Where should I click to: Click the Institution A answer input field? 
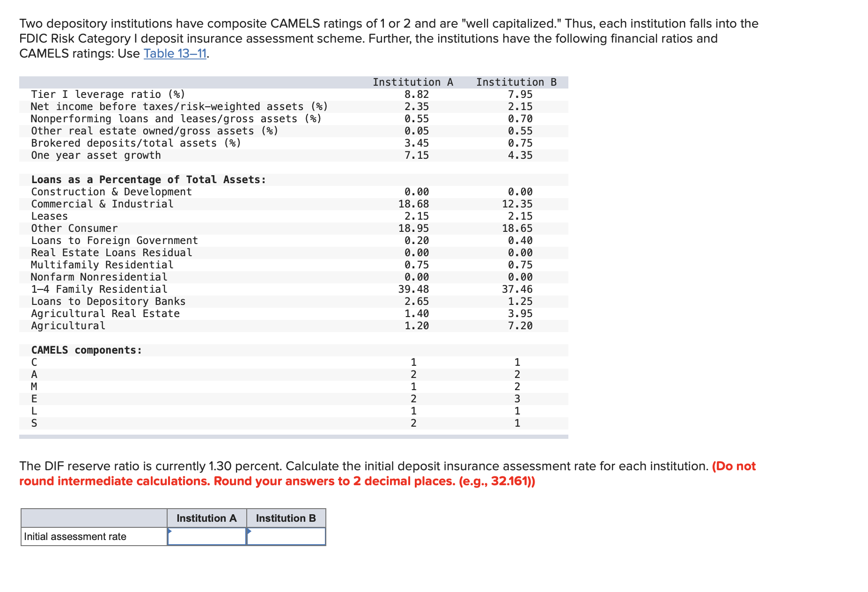point(207,537)
